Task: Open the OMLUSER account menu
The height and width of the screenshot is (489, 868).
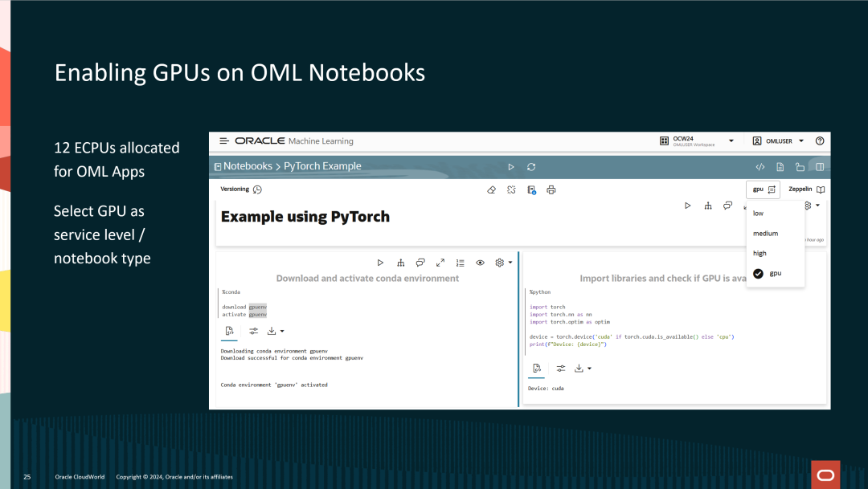Action: (778, 141)
